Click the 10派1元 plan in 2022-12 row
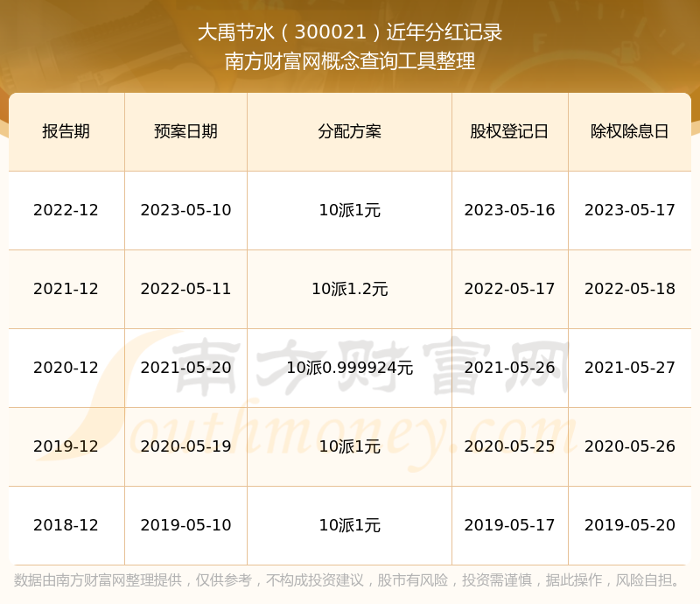 pyautogui.click(x=349, y=210)
